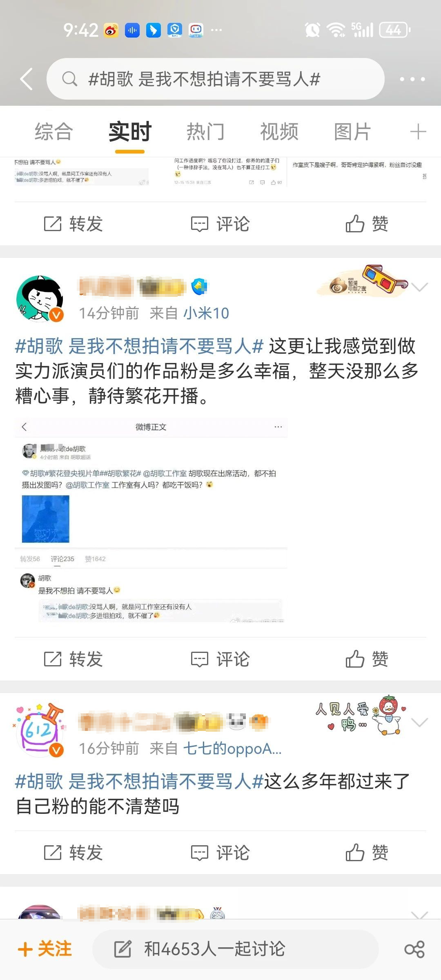441x980 pixels.
Task: Tap the back arrow beside search bar
Action: (27, 79)
